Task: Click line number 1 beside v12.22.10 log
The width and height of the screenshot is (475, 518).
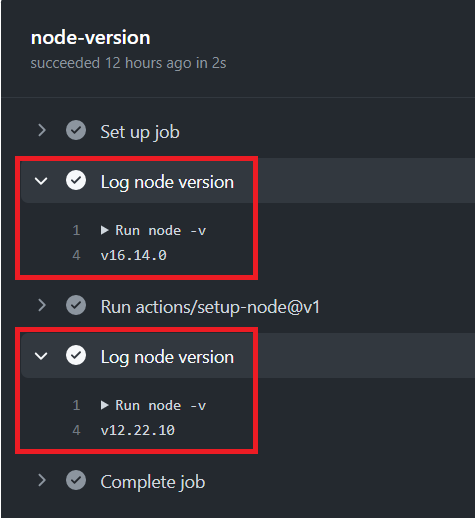Action: 76,405
